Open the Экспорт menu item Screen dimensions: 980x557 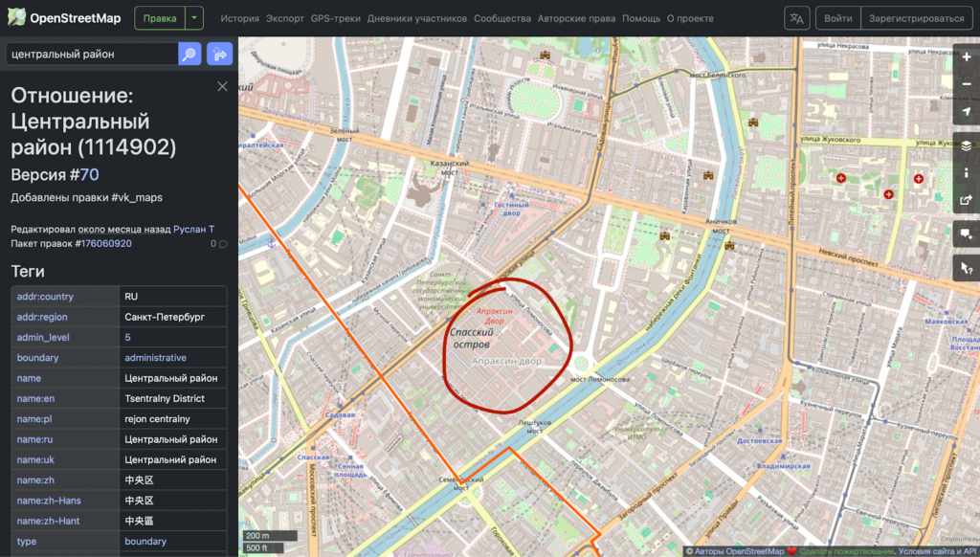tap(285, 18)
